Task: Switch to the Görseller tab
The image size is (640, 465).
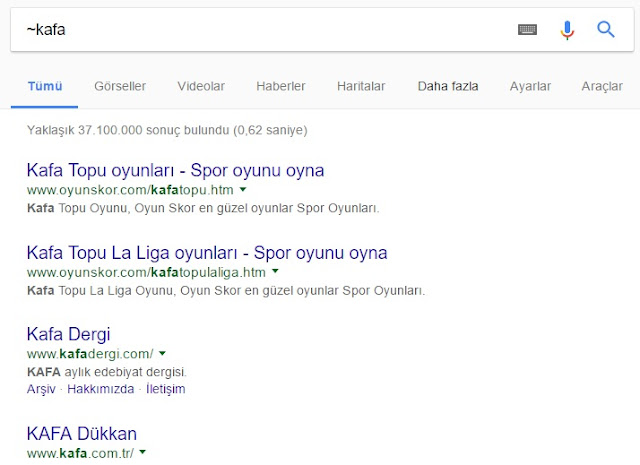Action: point(120,86)
